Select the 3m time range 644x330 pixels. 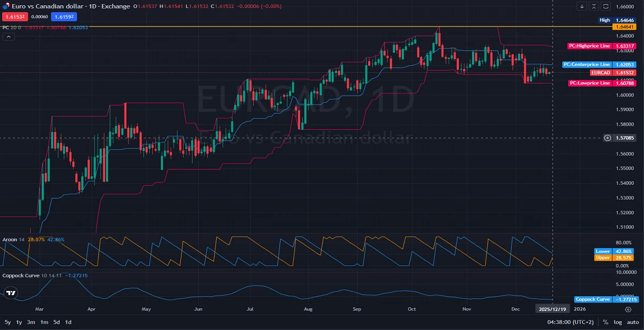click(31, 322)
